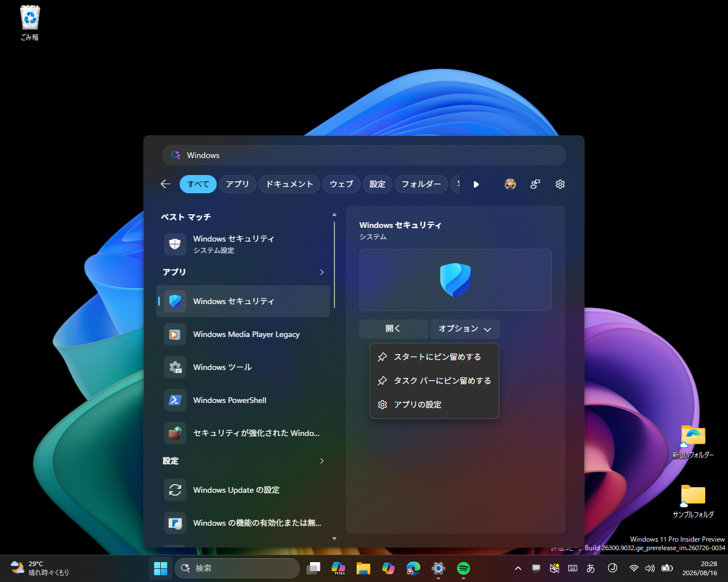Click the monitor icon in system tray
Screen dimensions: 728x582
(x=536, y=568)
